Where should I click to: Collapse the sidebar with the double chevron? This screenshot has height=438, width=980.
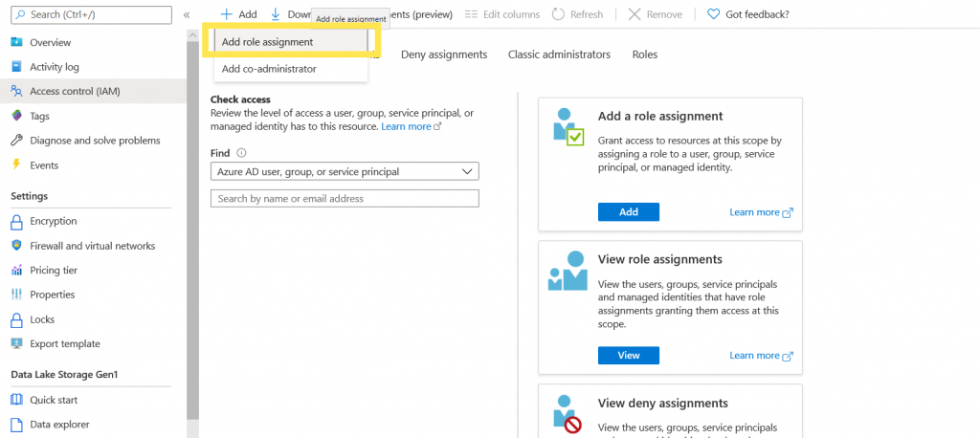pos(187,14)
